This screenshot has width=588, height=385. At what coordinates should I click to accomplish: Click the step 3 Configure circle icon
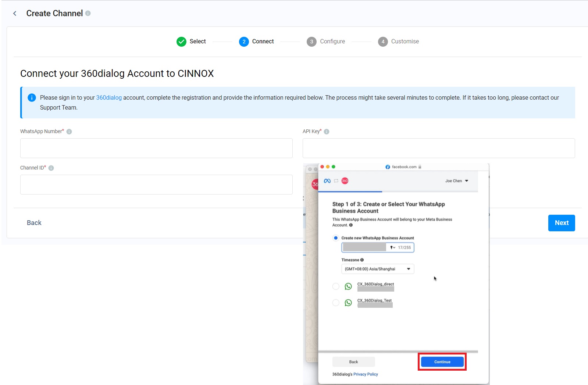[311, 42]
